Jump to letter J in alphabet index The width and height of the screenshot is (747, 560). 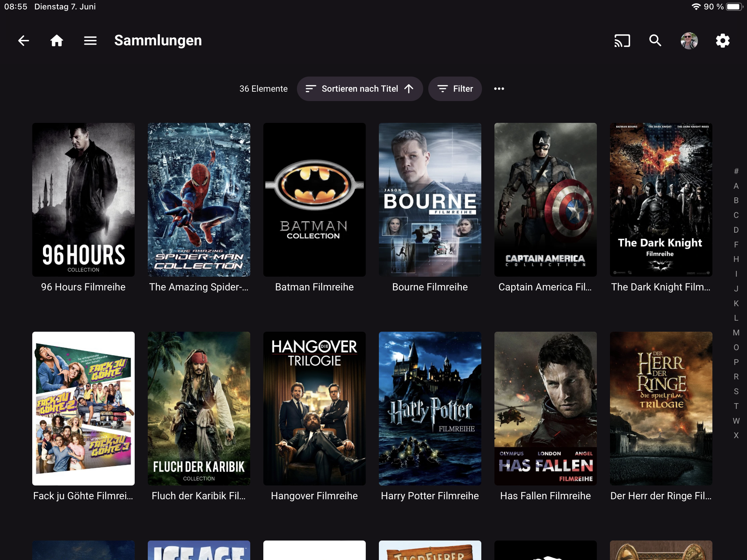pos(736,289)
